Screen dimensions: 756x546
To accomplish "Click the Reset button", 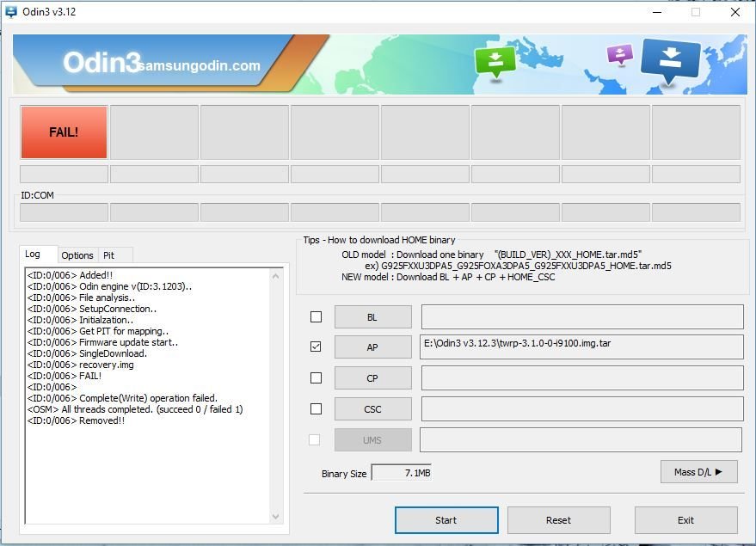I will click(x=558, y=520).
